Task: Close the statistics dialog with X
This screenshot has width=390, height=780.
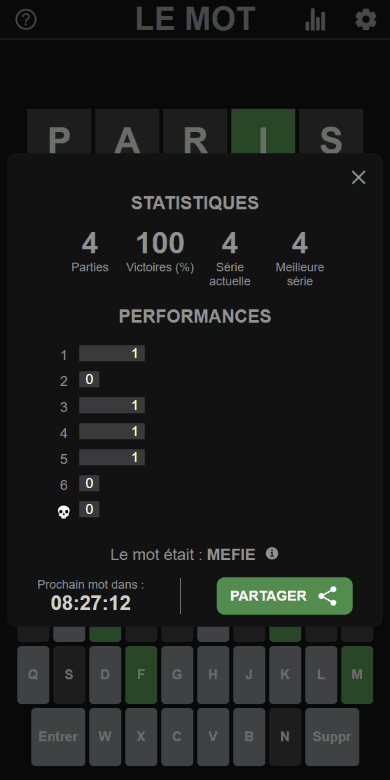Action: point(358,178)
